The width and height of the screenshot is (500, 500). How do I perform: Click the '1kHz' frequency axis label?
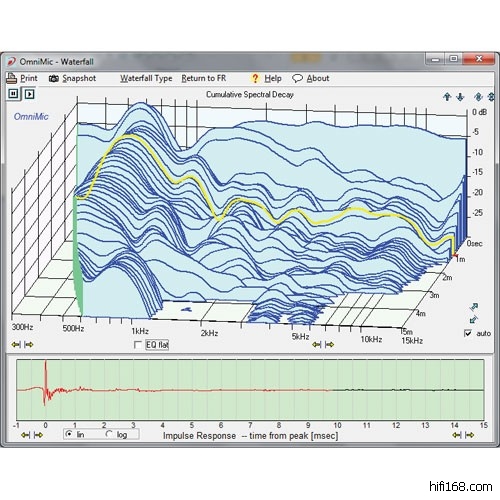pyautogui.click(x=140, y=331)
